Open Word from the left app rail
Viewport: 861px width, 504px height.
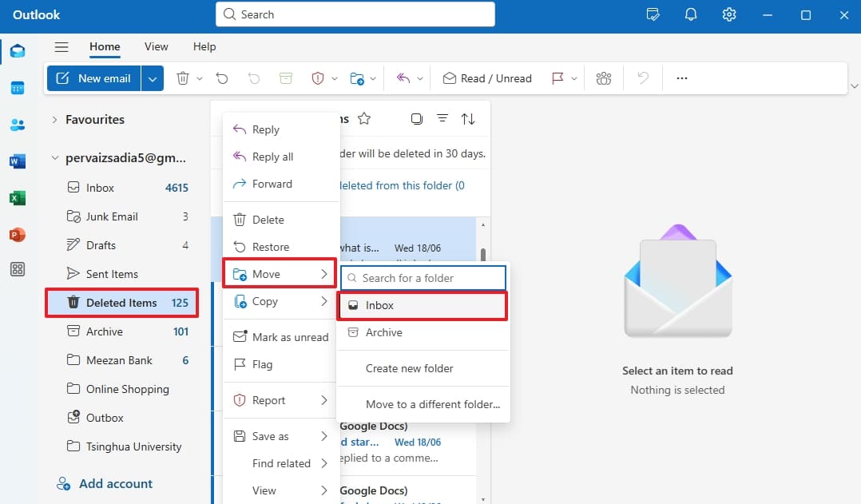[x=18, y=161]
